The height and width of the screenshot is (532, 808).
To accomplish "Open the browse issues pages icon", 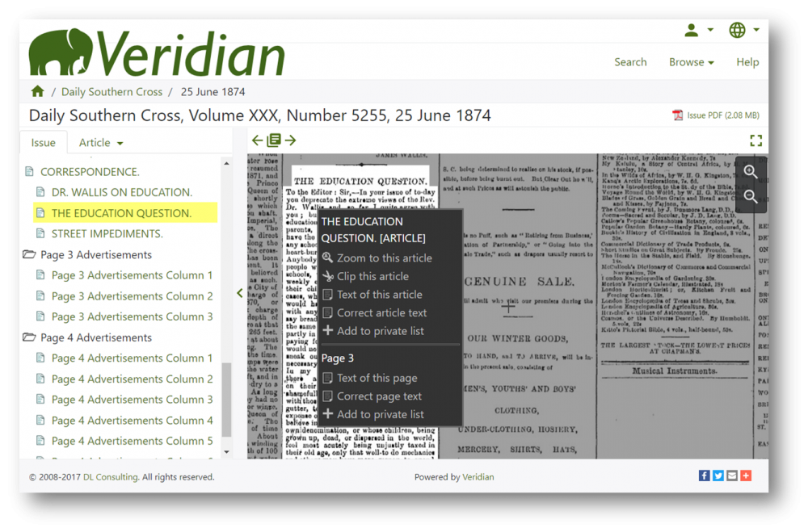I will [x=274, y=140].
